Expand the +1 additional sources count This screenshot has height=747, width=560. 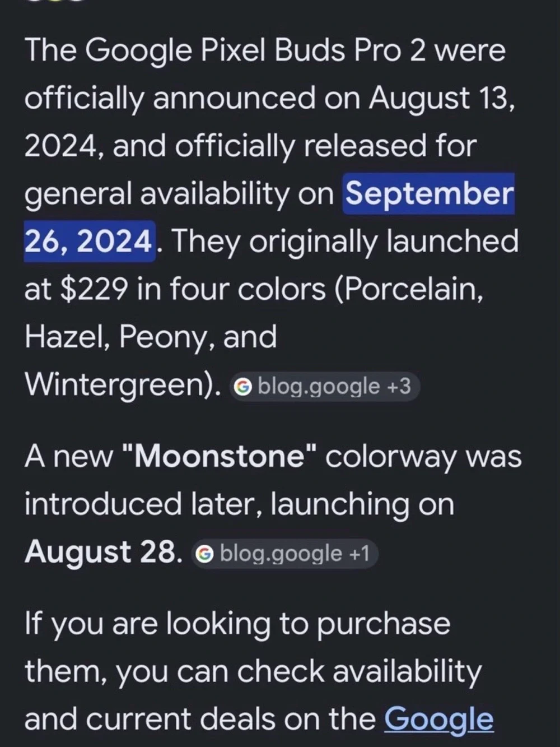click(359, 554)
